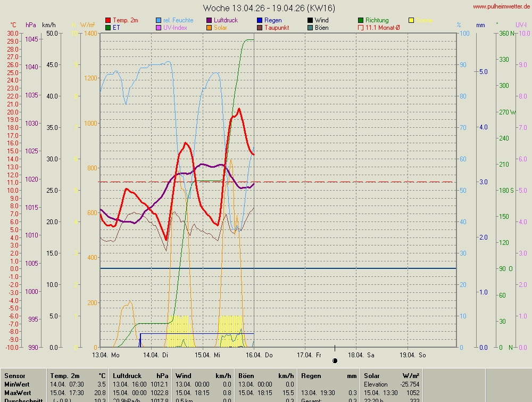Click the magenta UV-Index legend square
532x402 pixels.
pos(159,28)
